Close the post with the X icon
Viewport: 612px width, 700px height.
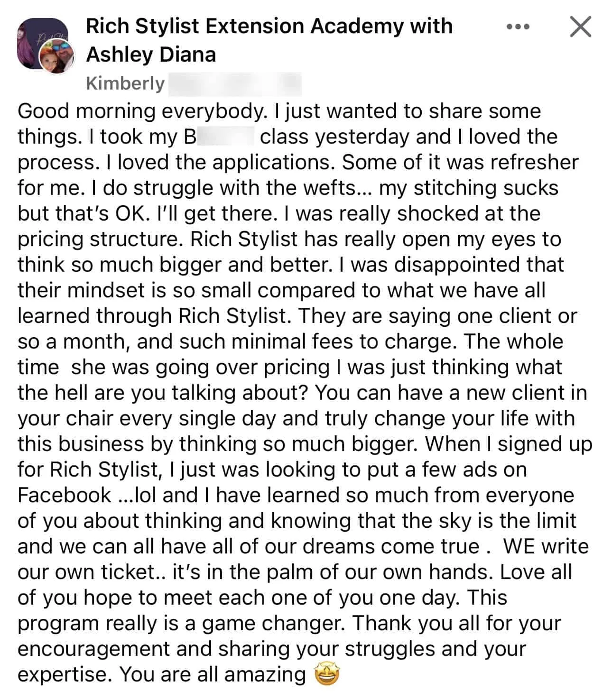click(x=581, y=27)
